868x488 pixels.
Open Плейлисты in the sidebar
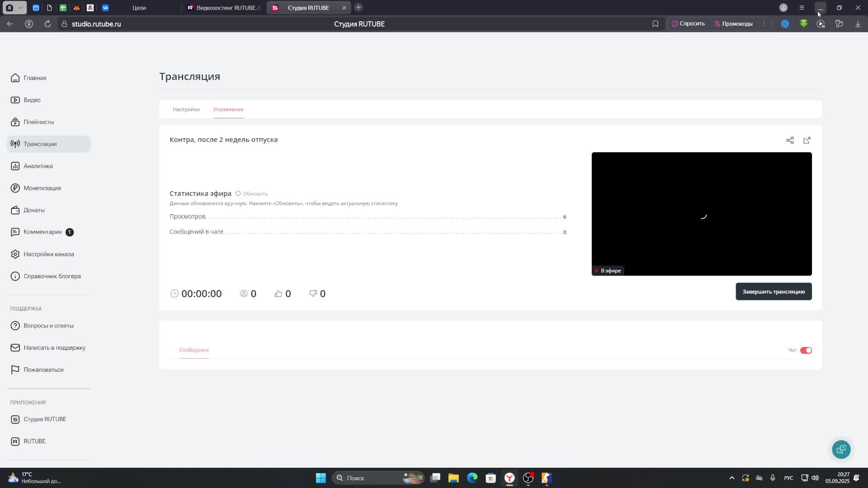[38, 122]
